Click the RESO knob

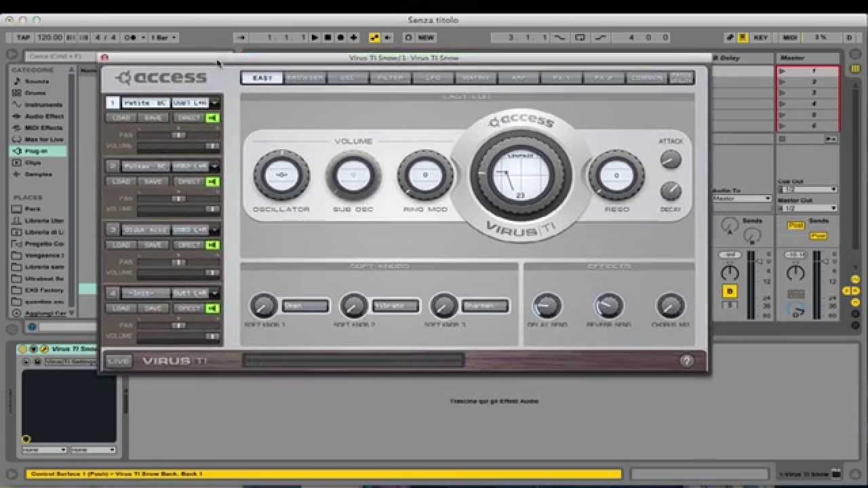tap(616, 175)
